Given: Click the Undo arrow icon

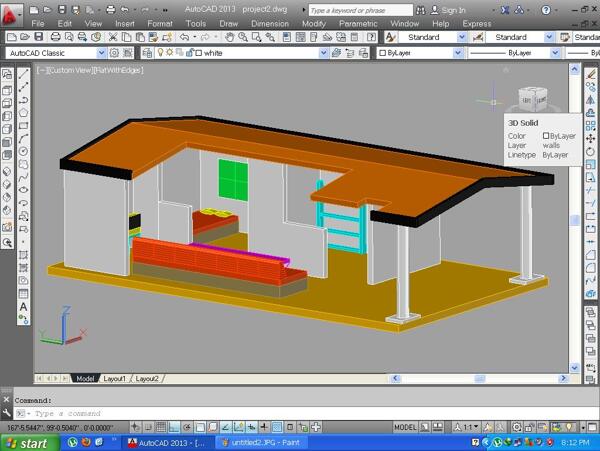Looking at the screenshot, I should pos(184,37).
